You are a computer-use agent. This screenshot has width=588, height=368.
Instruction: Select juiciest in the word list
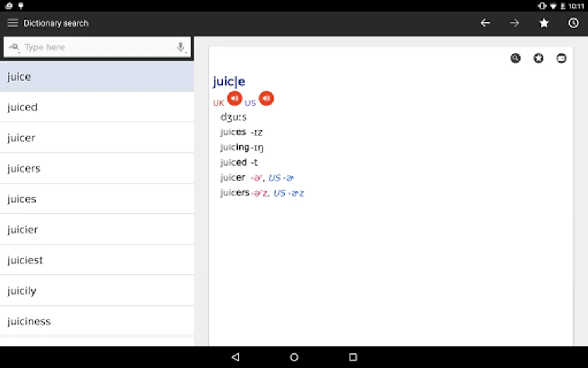(97, 260)
